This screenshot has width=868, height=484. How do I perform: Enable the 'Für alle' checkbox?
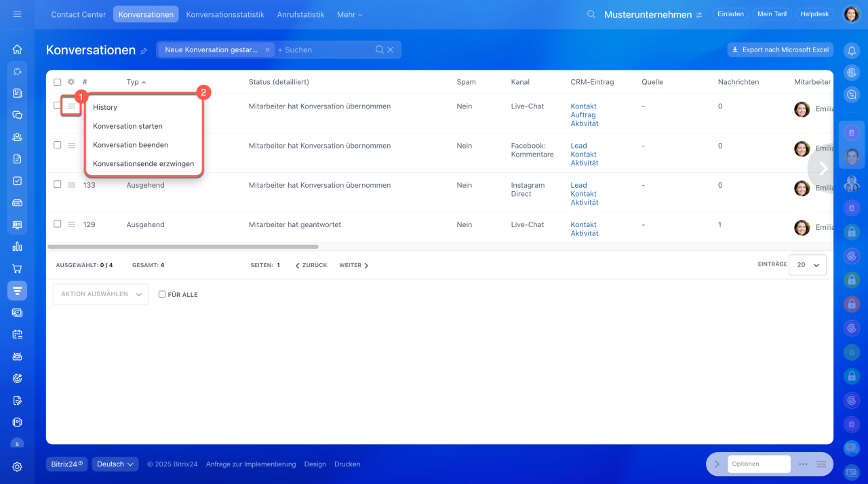[162, 294]
